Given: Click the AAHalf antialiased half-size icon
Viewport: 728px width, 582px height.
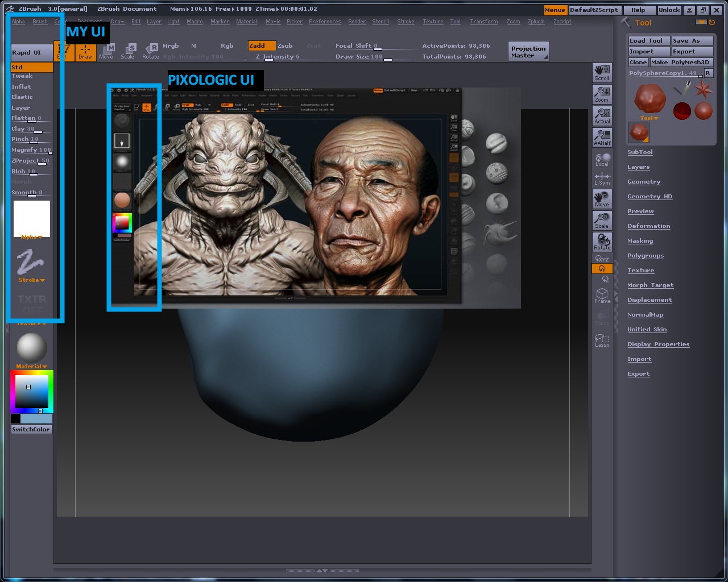Looking at the screenshot, I should (x=602, y=138).
